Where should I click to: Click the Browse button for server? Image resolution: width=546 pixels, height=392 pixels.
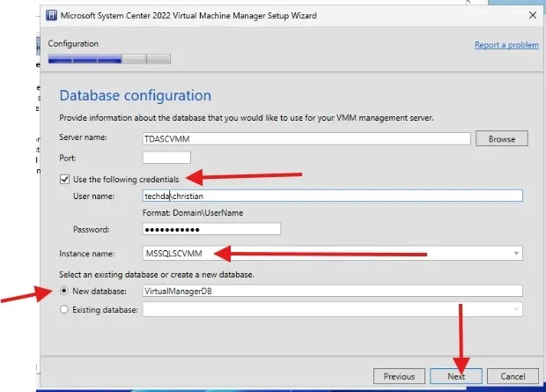coord(501,138)
